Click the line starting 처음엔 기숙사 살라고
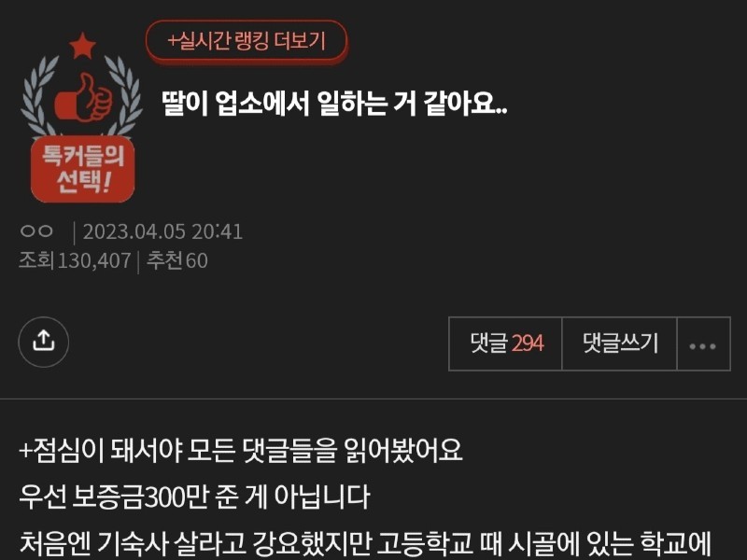747x560 pixels. (x=365, y=543)
